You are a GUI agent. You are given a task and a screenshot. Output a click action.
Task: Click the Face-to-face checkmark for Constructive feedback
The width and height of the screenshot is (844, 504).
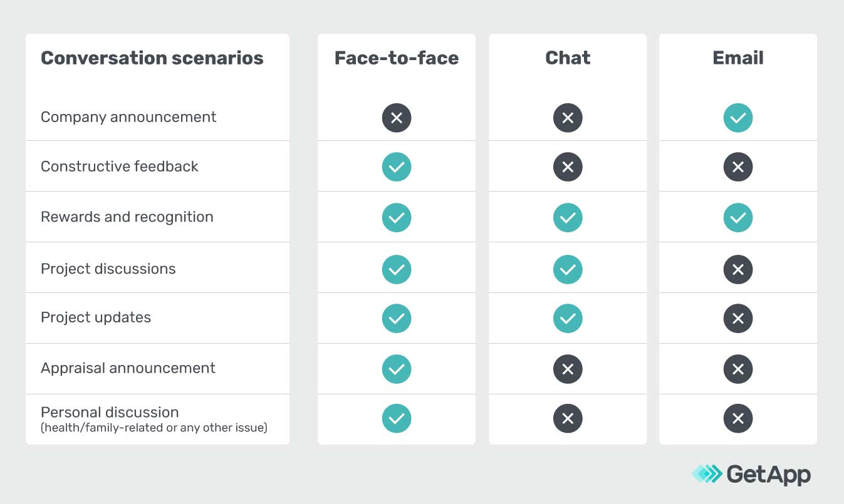(x=397, y=167)
